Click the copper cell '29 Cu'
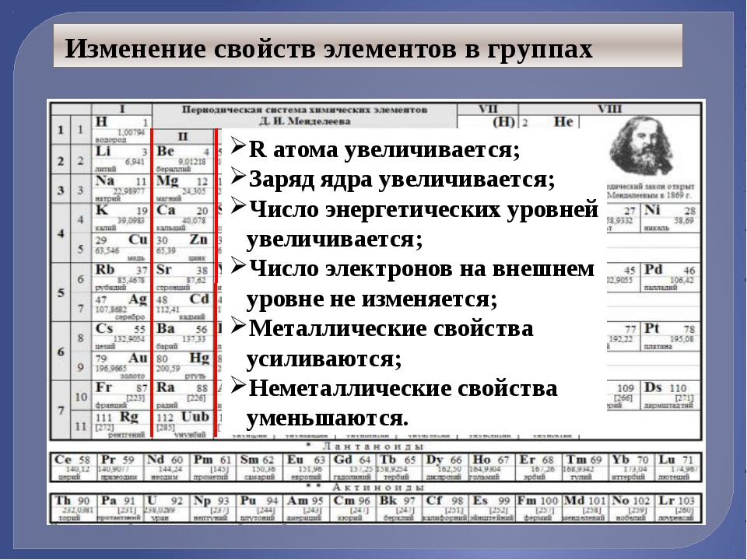The width and height of the screenshot is (747, 560). 122,247
